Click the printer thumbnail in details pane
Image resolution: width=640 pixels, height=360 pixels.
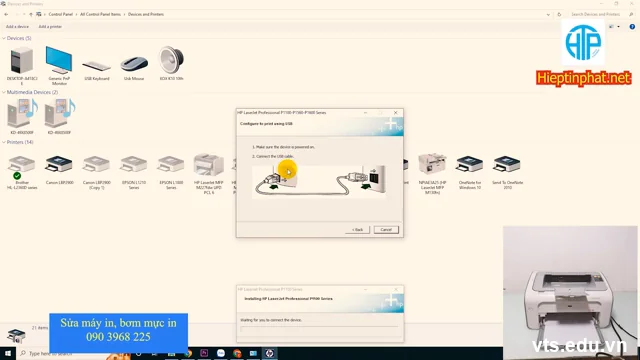16,336
